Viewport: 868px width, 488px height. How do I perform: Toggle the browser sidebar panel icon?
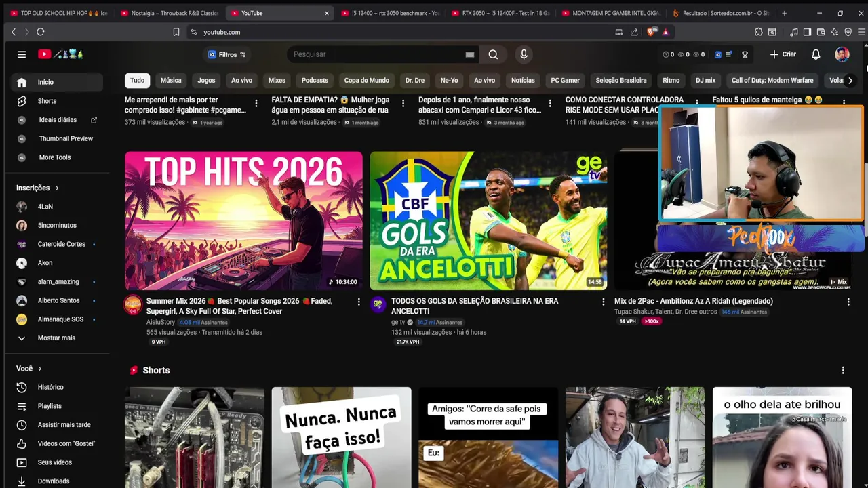pos(807,32)
